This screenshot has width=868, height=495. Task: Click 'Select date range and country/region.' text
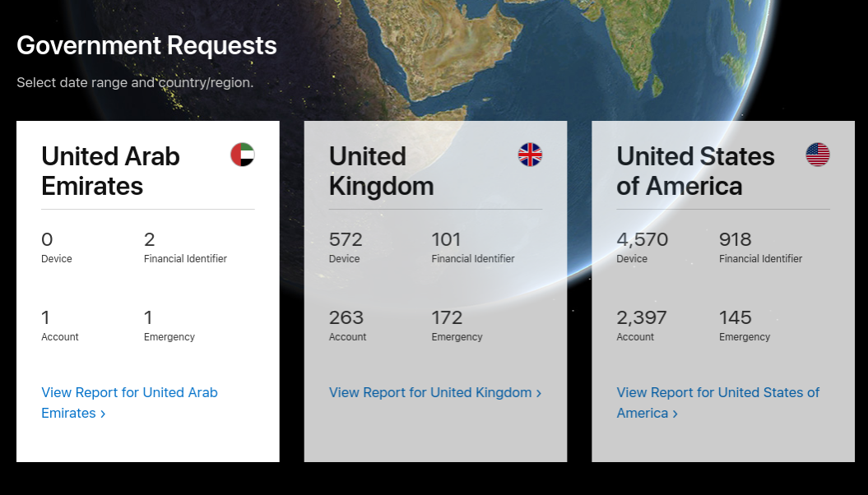point(135,82)
